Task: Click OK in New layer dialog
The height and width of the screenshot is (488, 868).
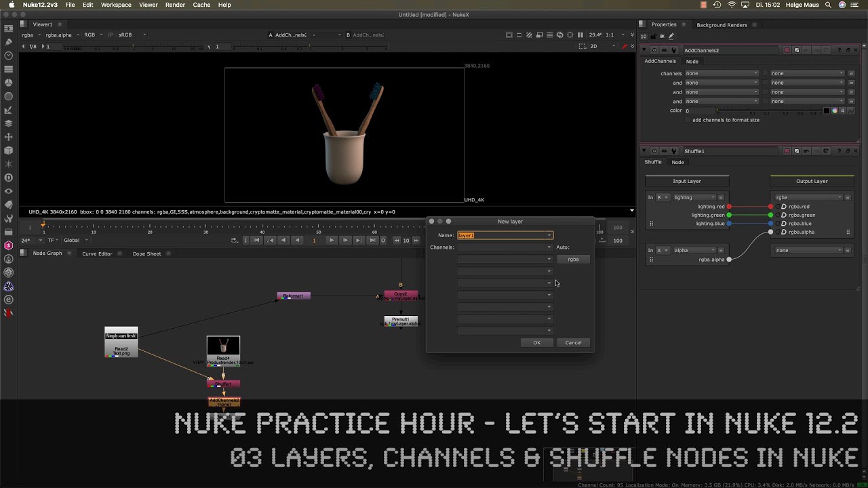Action: coord(536,342)
